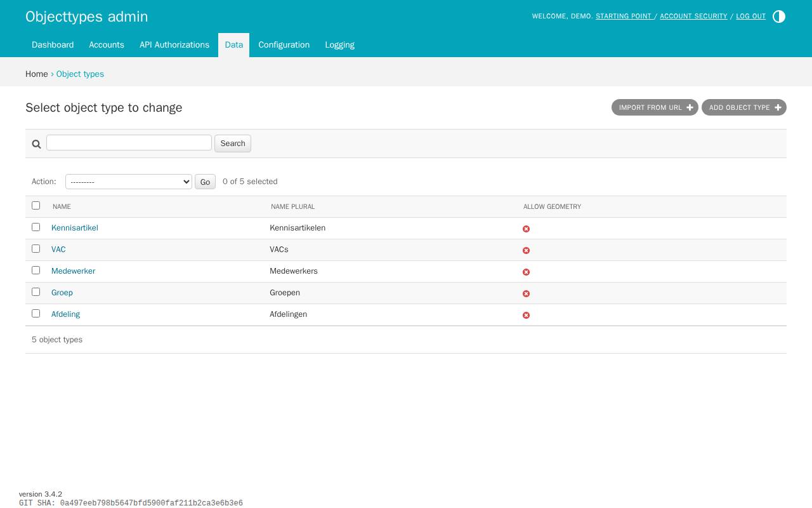
Task: Click the Kennisartikelen plural name cell
Action: [x=298, y=228]
